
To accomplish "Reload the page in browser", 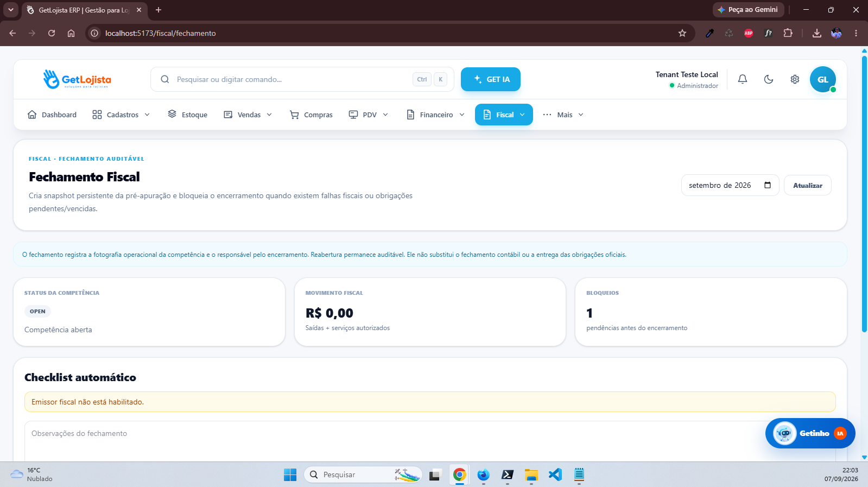I will coord(52,33).
